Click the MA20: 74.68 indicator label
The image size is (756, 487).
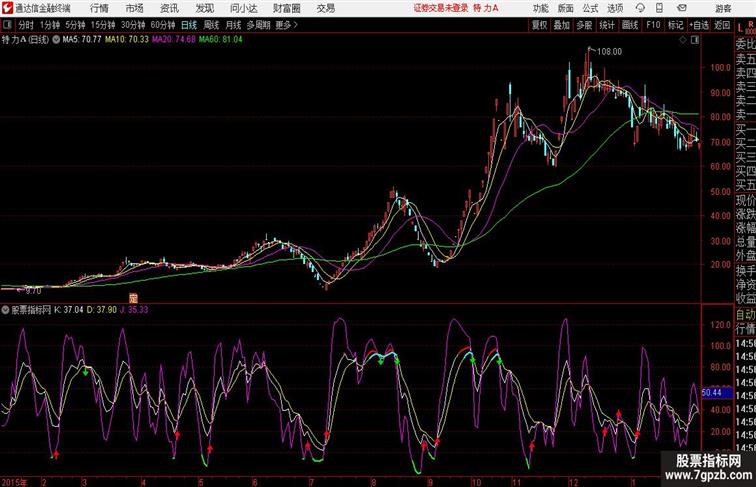[174, 40]
